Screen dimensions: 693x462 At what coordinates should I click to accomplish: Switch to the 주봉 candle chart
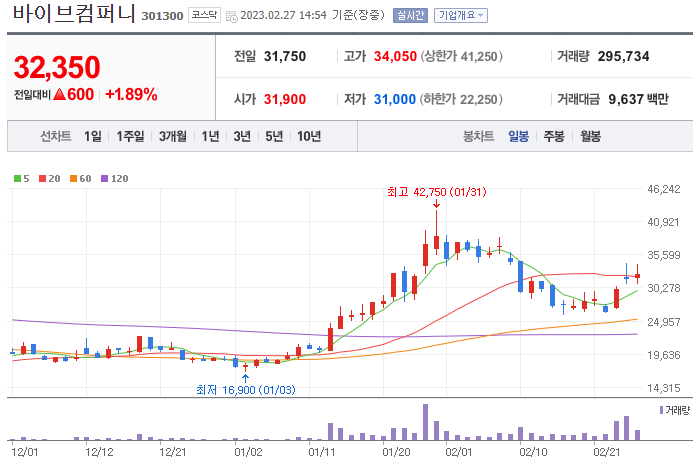554,136
